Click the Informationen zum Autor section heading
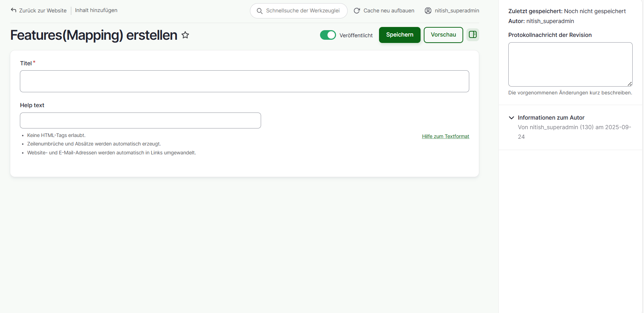Viewport: 644px width, 313px height. point(551,118)
